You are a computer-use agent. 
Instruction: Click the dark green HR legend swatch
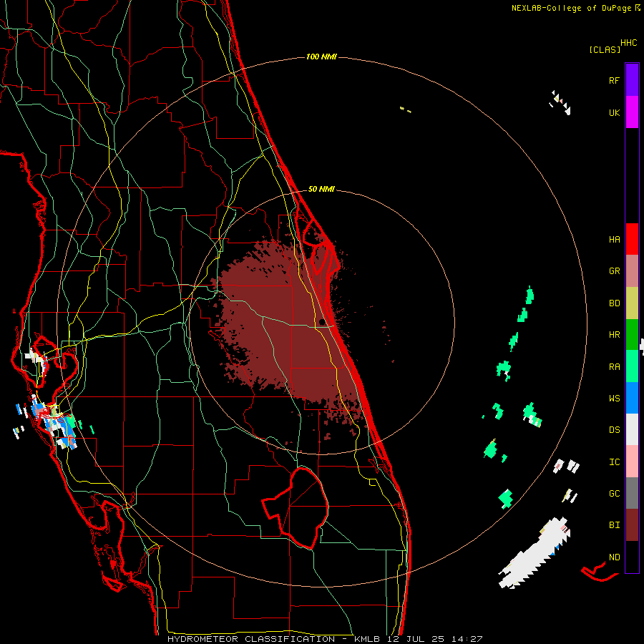click(632, 335)
